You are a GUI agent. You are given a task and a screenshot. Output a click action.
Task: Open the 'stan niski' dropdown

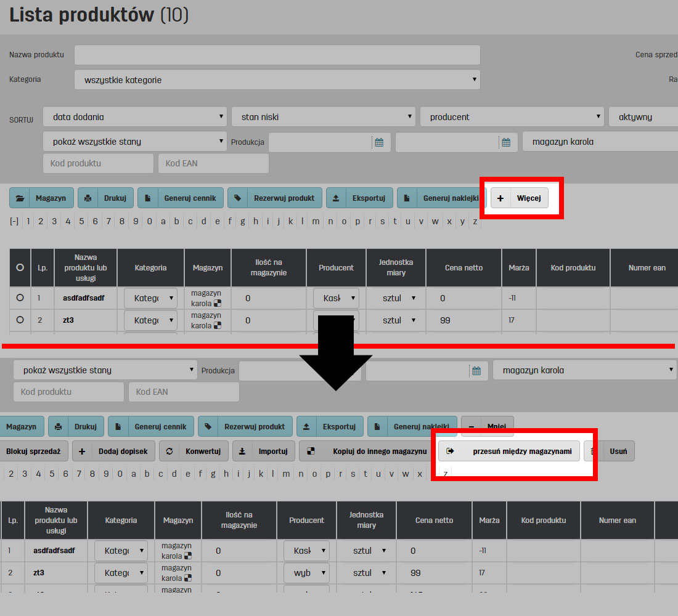coord(323,116)
